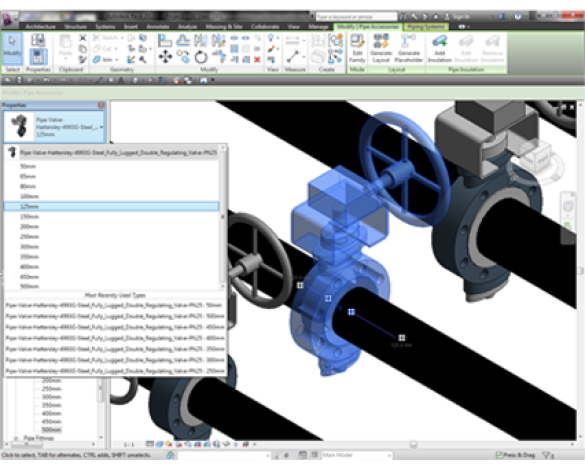Toggle the Press & Drag checkbox

coord(498,455)
